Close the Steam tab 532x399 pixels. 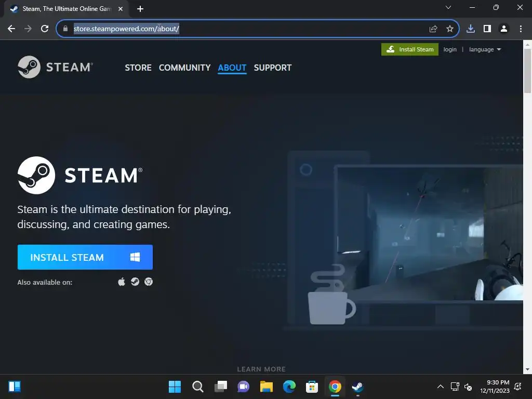[121, 9]
